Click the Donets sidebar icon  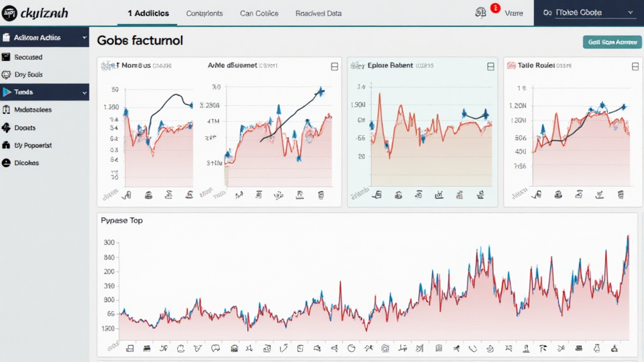coord(7,128)
